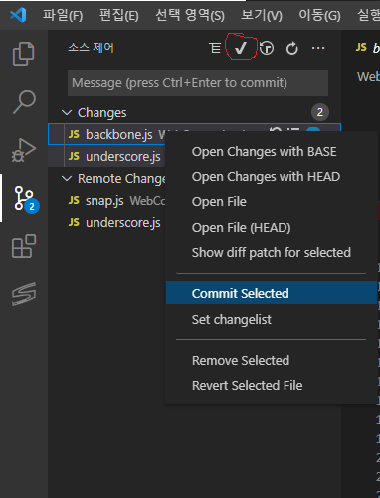Choose Set changelist option
Viewport: 380px width, 498px height.
[271, 320]
